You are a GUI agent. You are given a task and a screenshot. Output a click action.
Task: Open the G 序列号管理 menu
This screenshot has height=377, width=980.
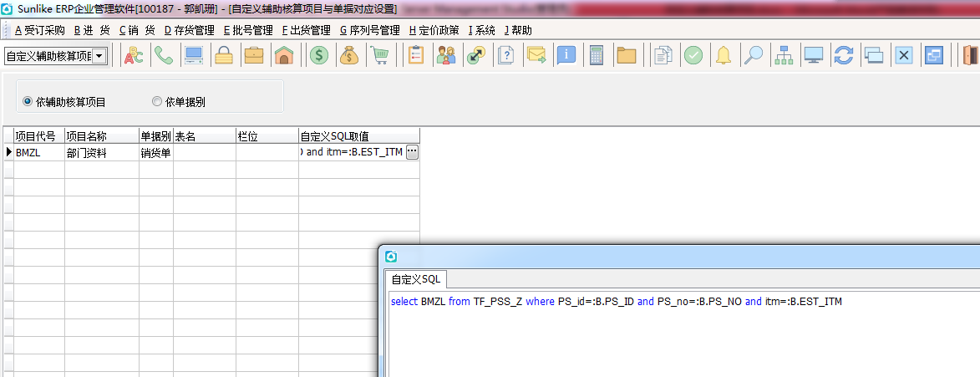(370, 30)
